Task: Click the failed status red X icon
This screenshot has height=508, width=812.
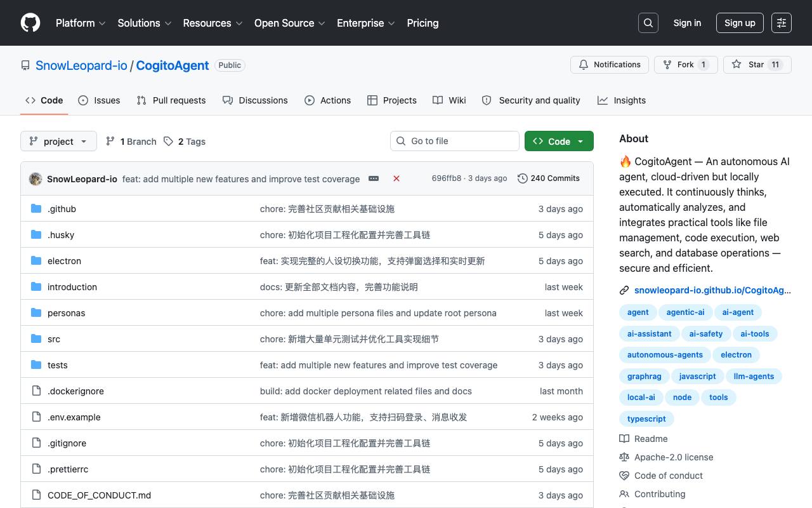Action: (396, 178)
